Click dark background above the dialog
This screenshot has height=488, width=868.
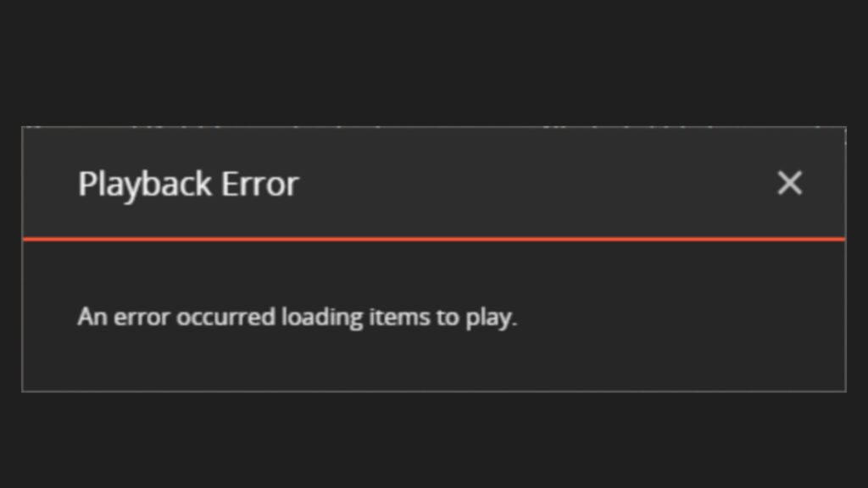pyautogui.click(x=434, y=61)
